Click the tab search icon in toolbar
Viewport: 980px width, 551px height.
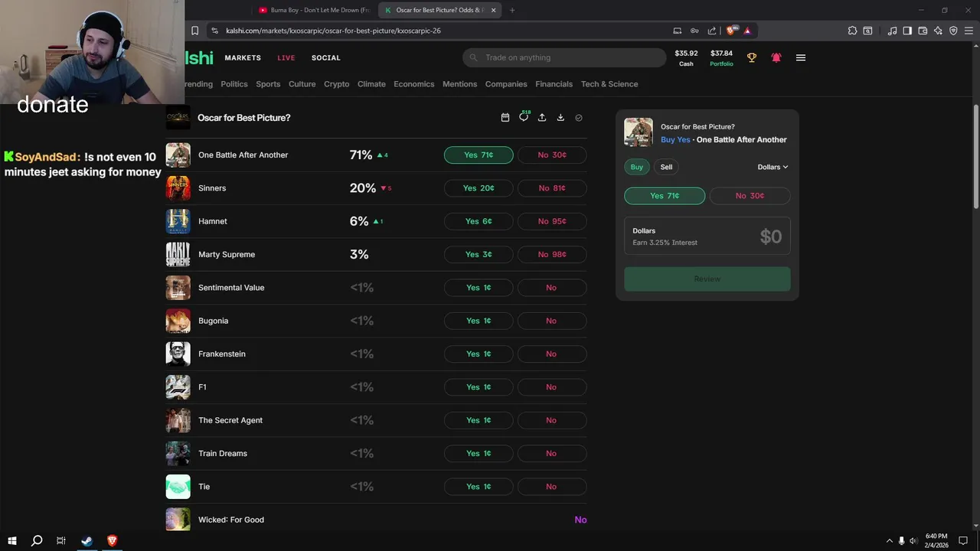coord(867,31)
